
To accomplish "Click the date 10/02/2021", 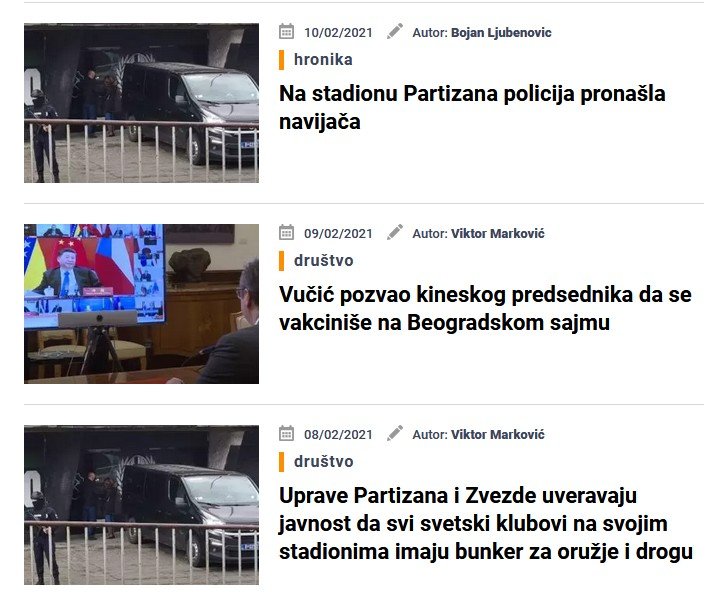I will (x=338, y=33).
